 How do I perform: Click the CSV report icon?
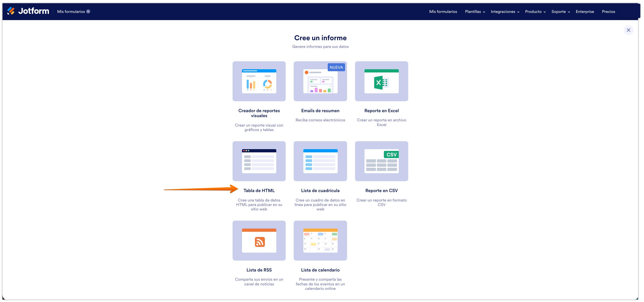(x=381, y=161)
